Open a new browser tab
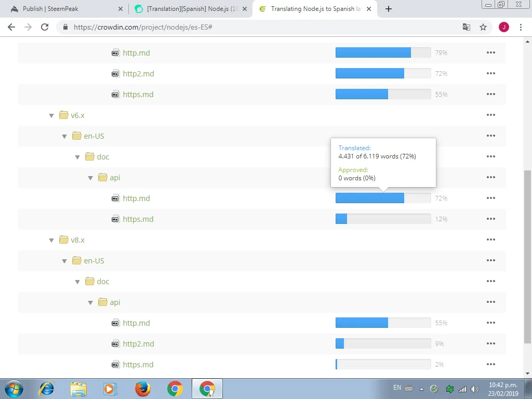 pos(389,9)
